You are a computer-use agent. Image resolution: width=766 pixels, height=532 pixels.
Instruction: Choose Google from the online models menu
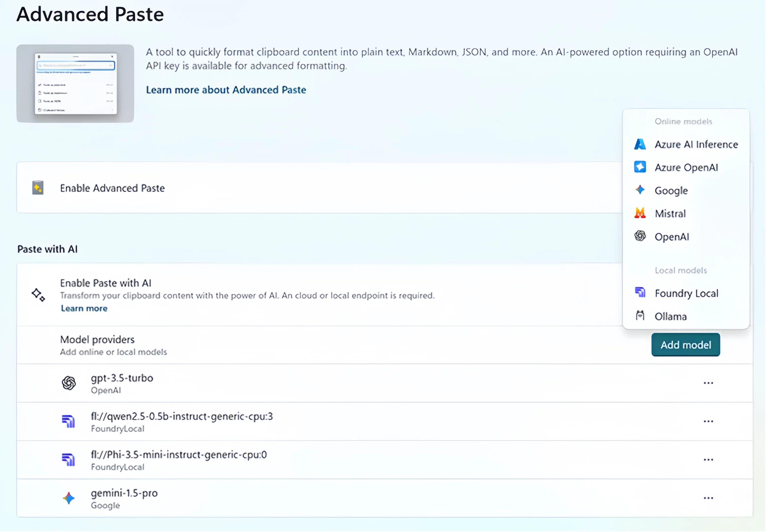[671, 190]
